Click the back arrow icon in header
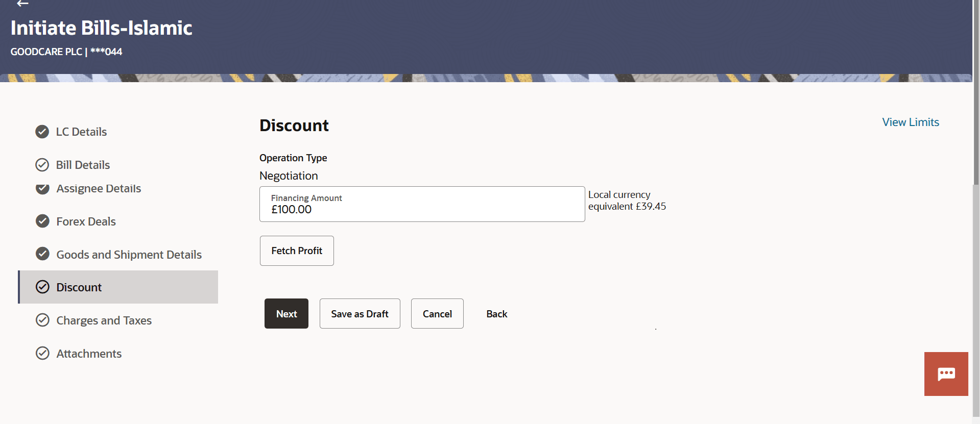 pyautogui.click(x=22, y=3)
